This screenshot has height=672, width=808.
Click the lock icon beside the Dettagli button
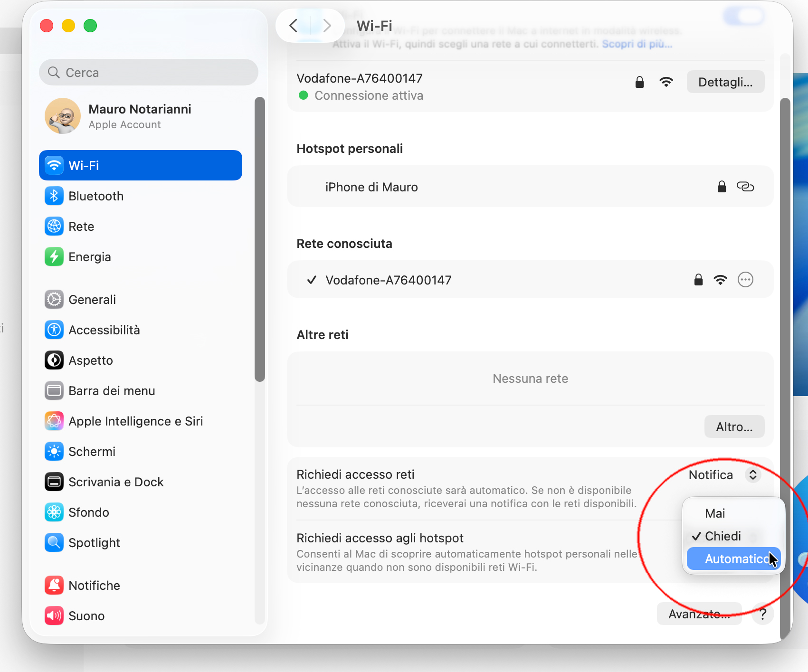(x=640, y=82)
